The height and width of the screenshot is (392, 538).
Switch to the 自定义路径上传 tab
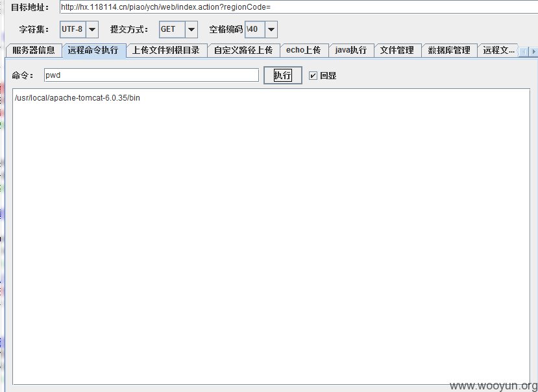pyautogui.click(x=243, y=51)
